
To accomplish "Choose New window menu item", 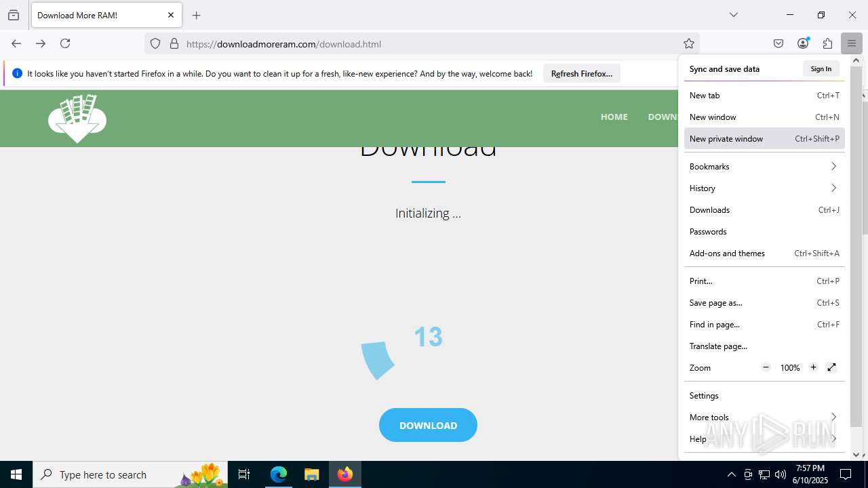I will pyautogui.click(x=764, y=117).
